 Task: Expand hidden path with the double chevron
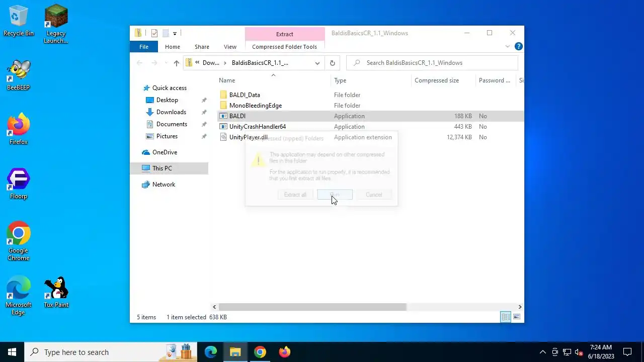tap(197, 63)
